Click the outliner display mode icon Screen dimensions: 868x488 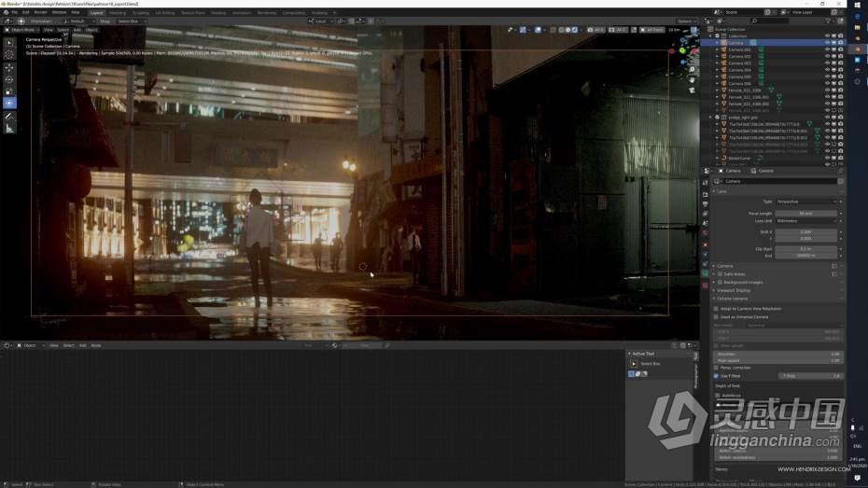(721, 21)
